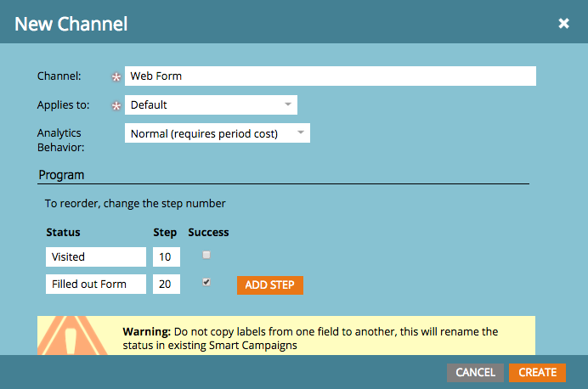Click the CREATE button

pyautogui.click(x=537, y=373)
